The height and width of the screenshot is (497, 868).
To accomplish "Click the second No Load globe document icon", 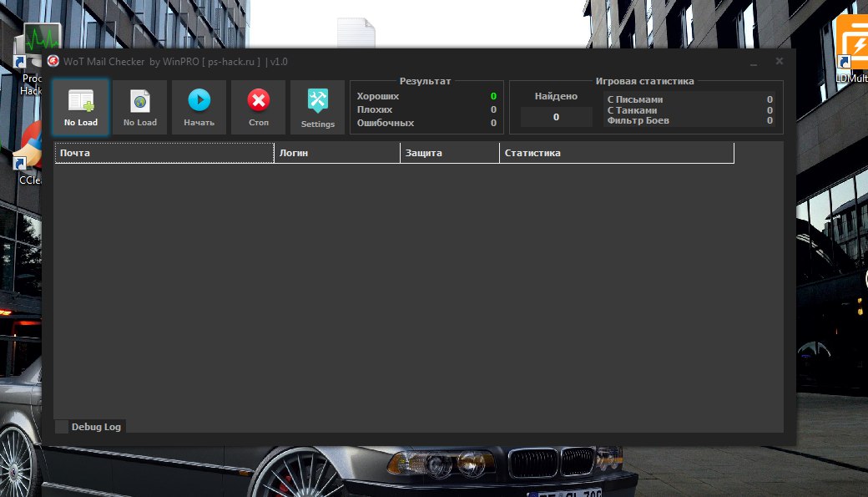I will pos(140,102).
